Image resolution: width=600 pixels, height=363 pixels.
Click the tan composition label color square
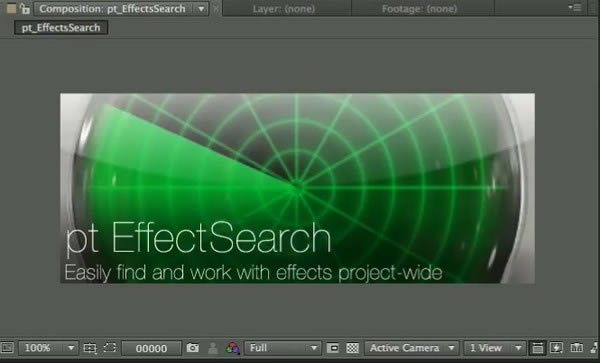click(x=11, y=8)
